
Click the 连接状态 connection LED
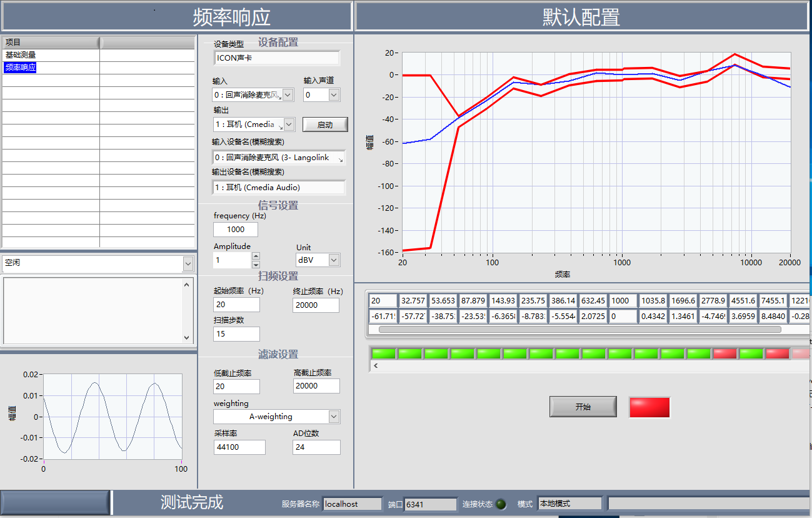[x=501, y=504]
